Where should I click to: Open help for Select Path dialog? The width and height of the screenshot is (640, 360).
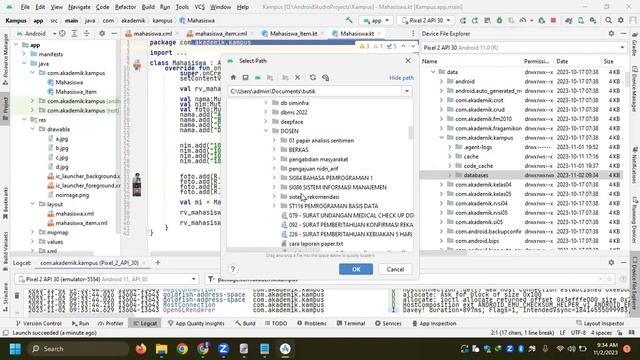[x=233, y=269]
